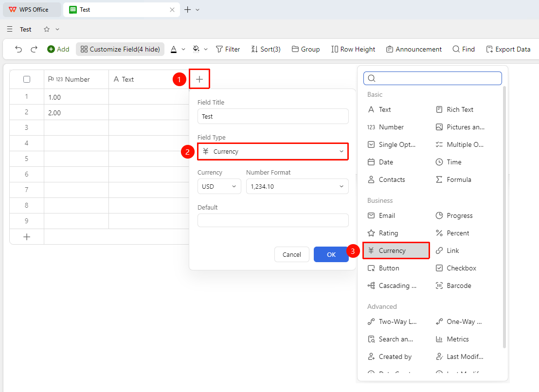
Task: Adjust Row Height setting
Action: click(353, 49)
